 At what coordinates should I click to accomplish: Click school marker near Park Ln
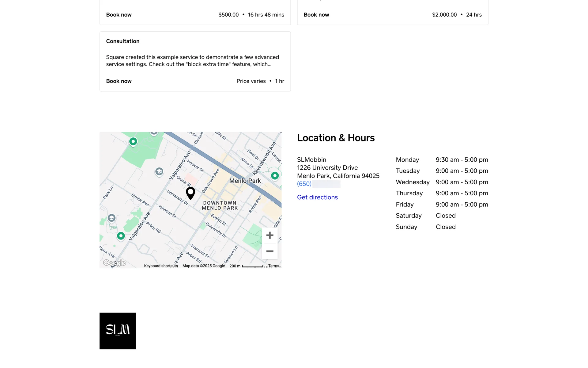coord(111,218)
